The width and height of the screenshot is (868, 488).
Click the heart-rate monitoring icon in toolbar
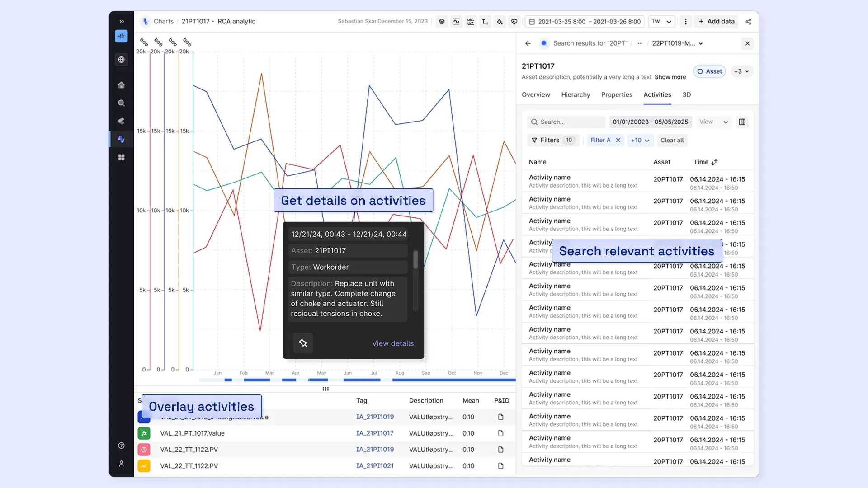point(514,22)
